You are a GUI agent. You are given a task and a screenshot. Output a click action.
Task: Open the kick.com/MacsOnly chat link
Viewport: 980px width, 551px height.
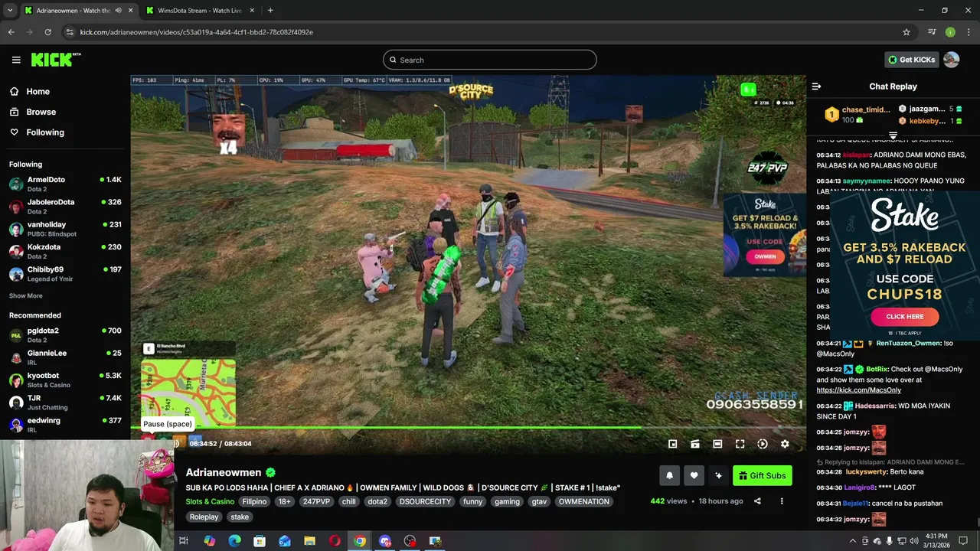(858, 390)
